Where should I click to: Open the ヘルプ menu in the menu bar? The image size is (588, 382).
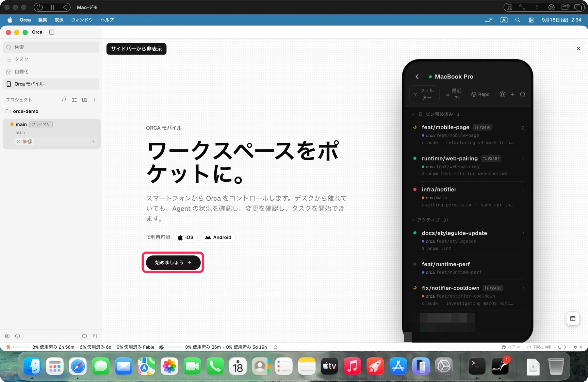tap(107, 20)
